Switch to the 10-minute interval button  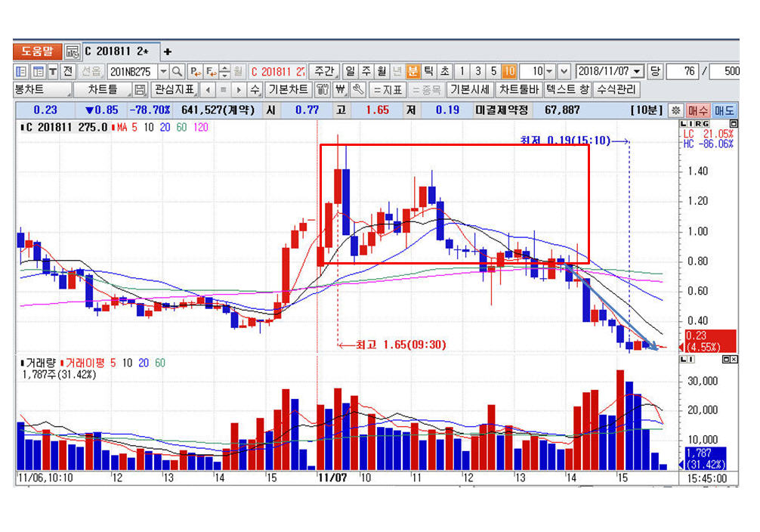[509, 71]
